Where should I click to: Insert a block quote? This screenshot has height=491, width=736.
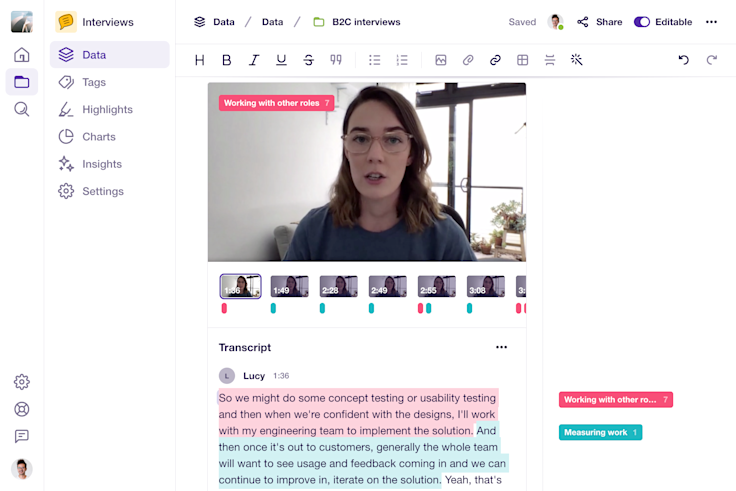[x=336, y=60]
